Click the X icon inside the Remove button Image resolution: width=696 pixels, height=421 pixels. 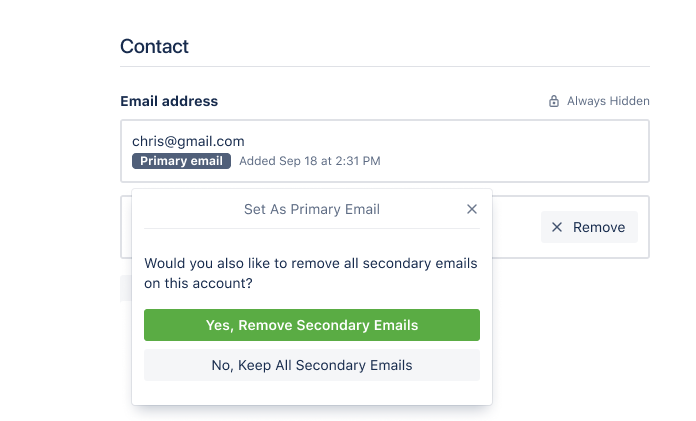pos(557,227)
